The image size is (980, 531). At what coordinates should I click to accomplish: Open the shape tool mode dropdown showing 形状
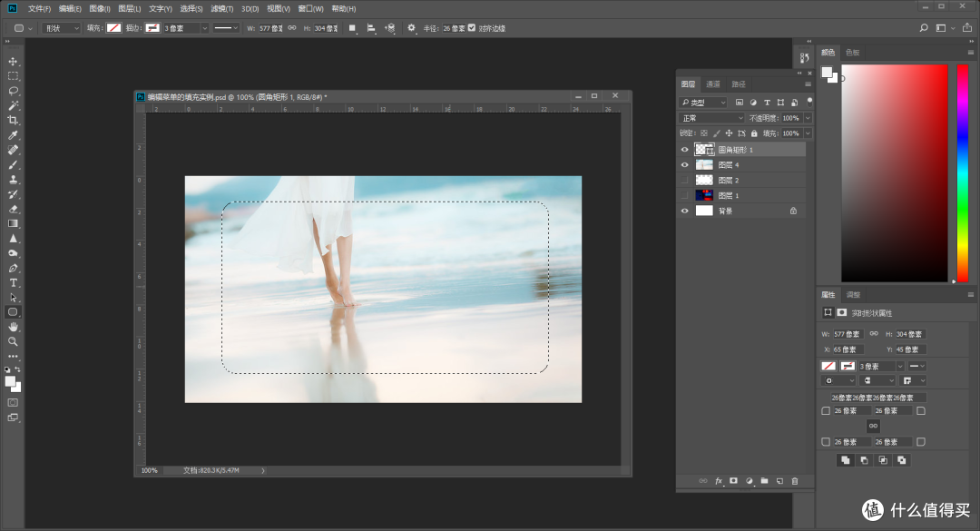[x=59, y=28]
